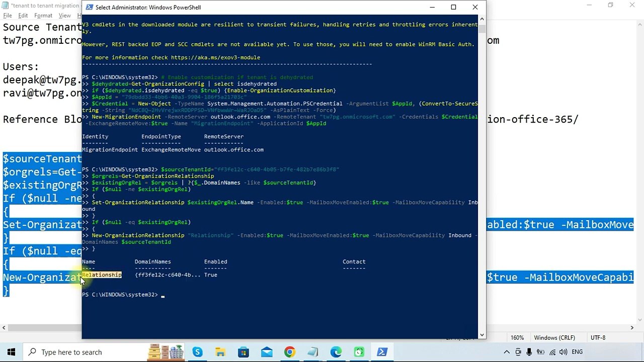The height and width of the screenshot is (362, 644).
Task: Click the ExchangeRemoteMove endpoint type value
Action: click(171, 150)
